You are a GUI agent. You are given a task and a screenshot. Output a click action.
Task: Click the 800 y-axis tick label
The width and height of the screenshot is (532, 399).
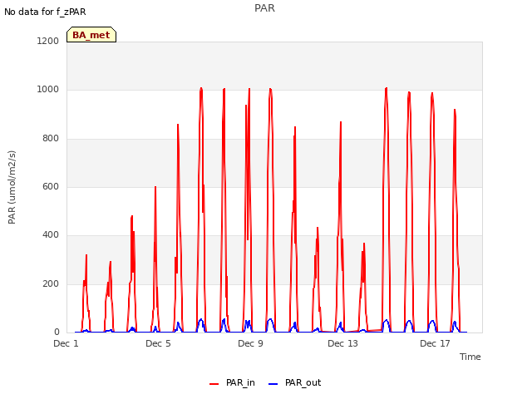pyautogui.click(x=51, y=138)
